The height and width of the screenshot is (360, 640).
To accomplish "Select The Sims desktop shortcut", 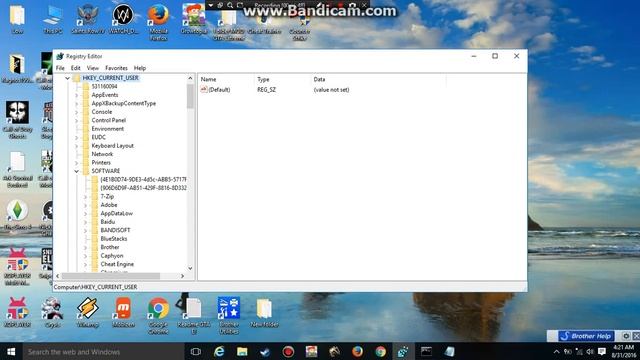I will click(17, 215).
